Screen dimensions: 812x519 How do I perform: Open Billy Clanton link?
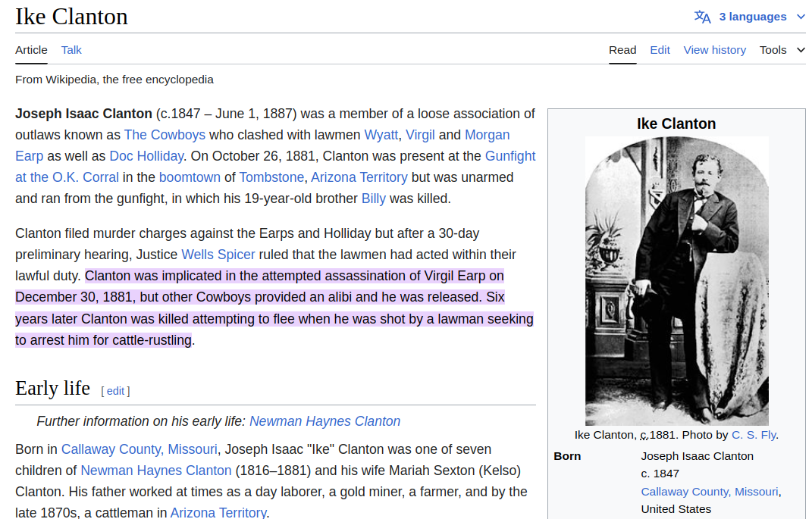point(373,199)
